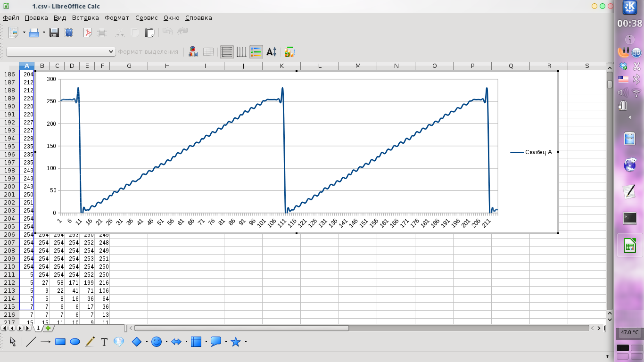Screen dimensions: 644x362
Task: Open the Файл menu
Action: (11, 18)
